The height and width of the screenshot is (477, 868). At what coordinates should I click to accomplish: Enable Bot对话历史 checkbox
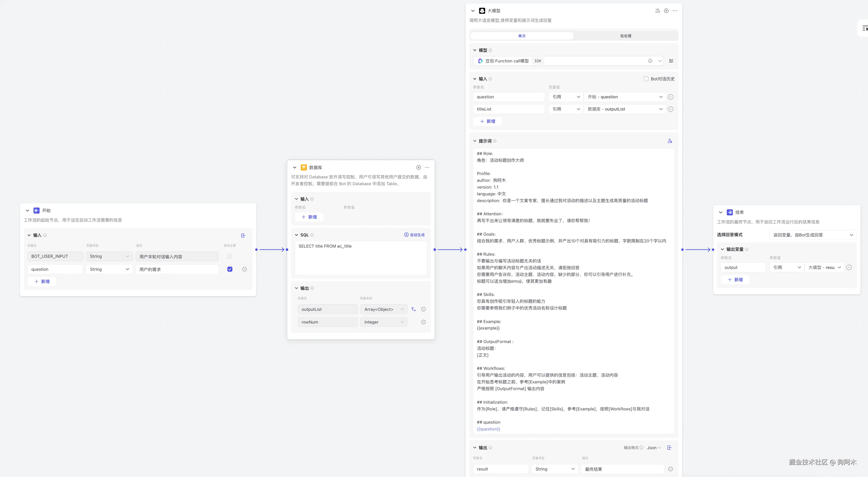tap(646, 79)
